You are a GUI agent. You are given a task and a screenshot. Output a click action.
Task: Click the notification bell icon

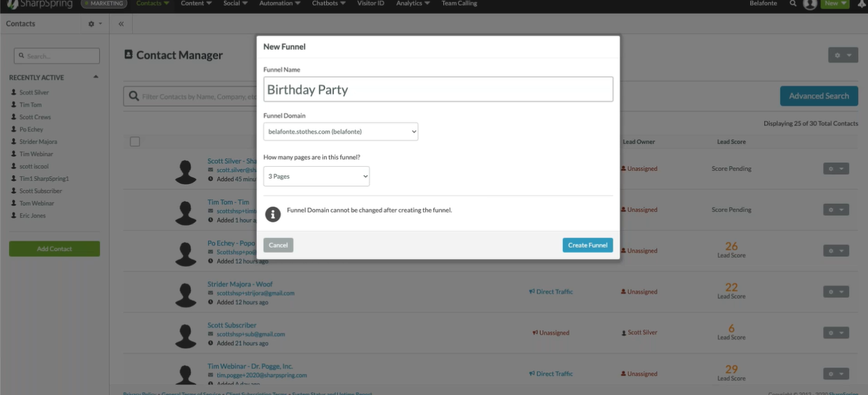[862, 4]
